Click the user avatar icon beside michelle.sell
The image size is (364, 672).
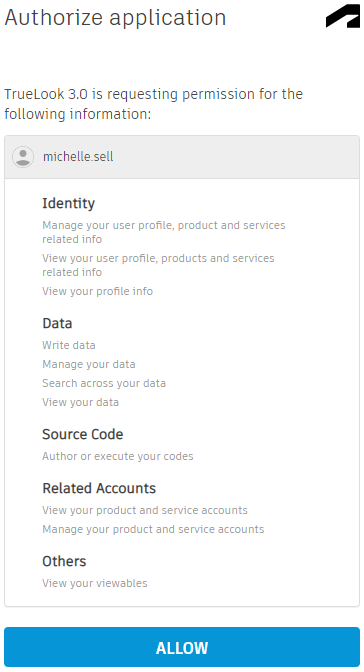tap(23, 157)
